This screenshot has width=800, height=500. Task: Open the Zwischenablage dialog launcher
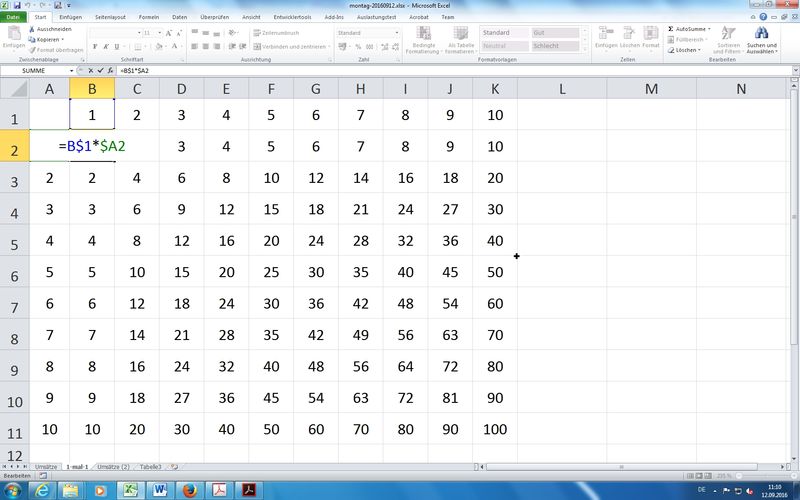[83, 60]
